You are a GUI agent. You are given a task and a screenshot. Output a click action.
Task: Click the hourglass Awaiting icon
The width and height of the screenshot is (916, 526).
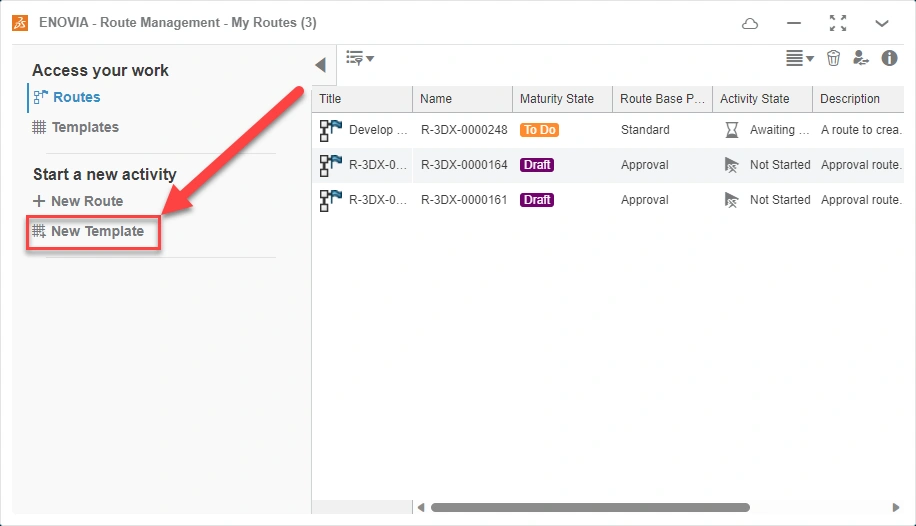[731, 130]
